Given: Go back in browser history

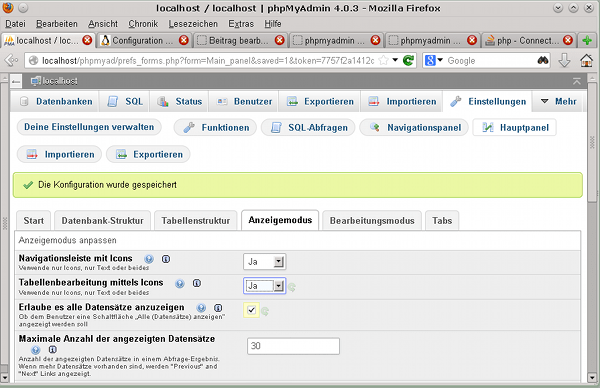Looking at the screenshot, I should tap(11, 60).
